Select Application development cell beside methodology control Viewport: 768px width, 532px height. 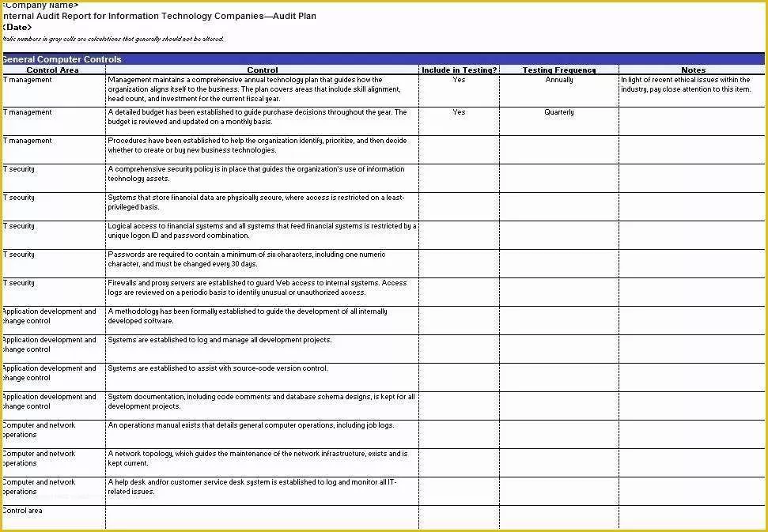tap(54, 321)
